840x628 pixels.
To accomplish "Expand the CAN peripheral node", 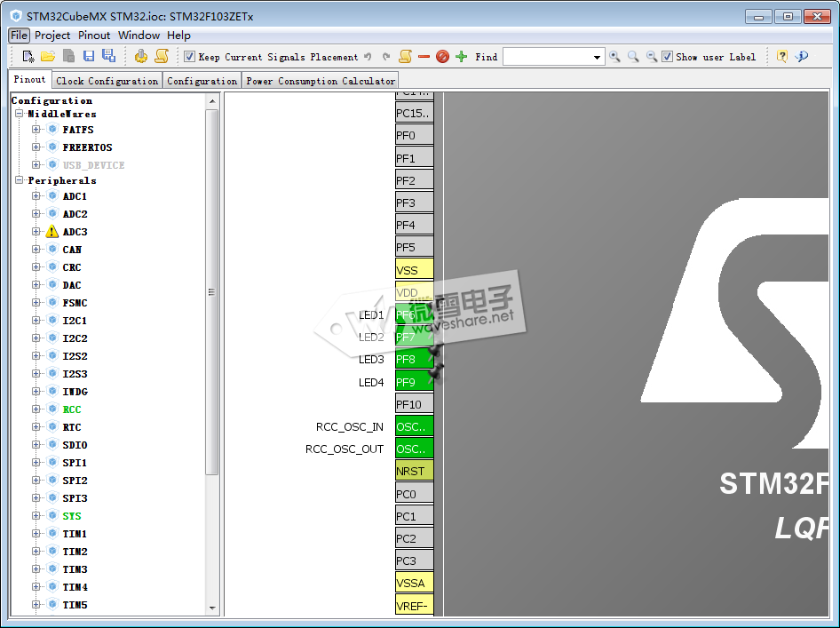I will [36, 250].
